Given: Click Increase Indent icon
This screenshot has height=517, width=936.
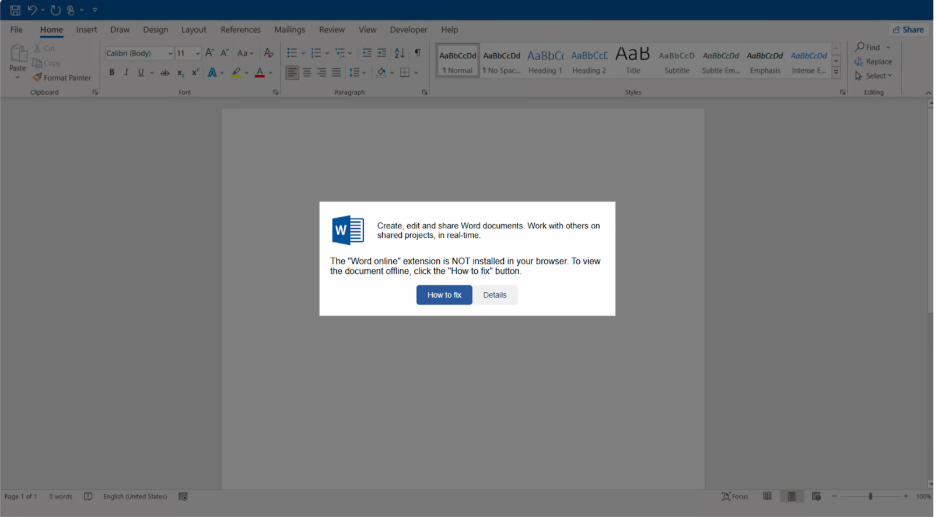Looking at the screenshot, I should coord(381,53).
